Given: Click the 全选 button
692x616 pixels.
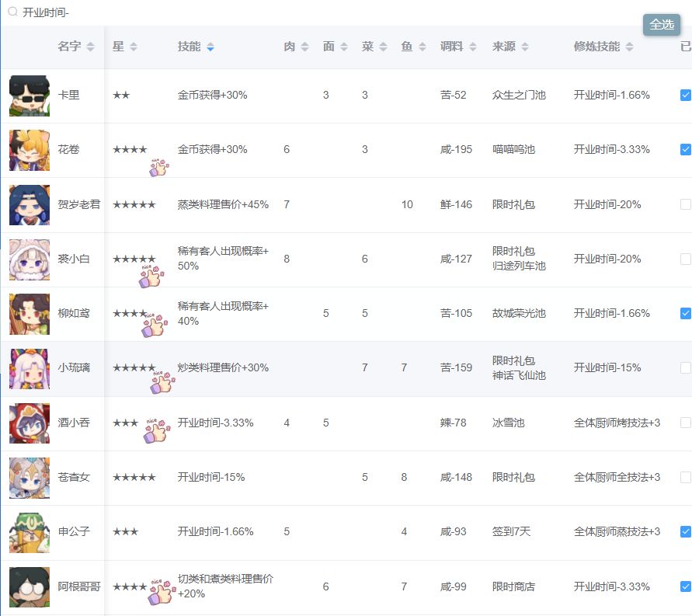Looking at the screenshot, I should coord(662,25).
